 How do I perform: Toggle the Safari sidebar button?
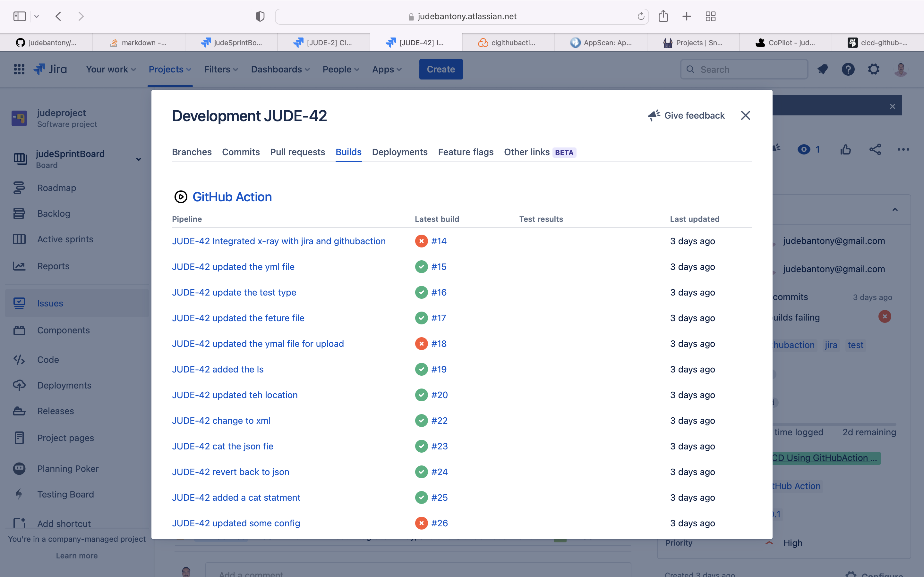(20, 16)
